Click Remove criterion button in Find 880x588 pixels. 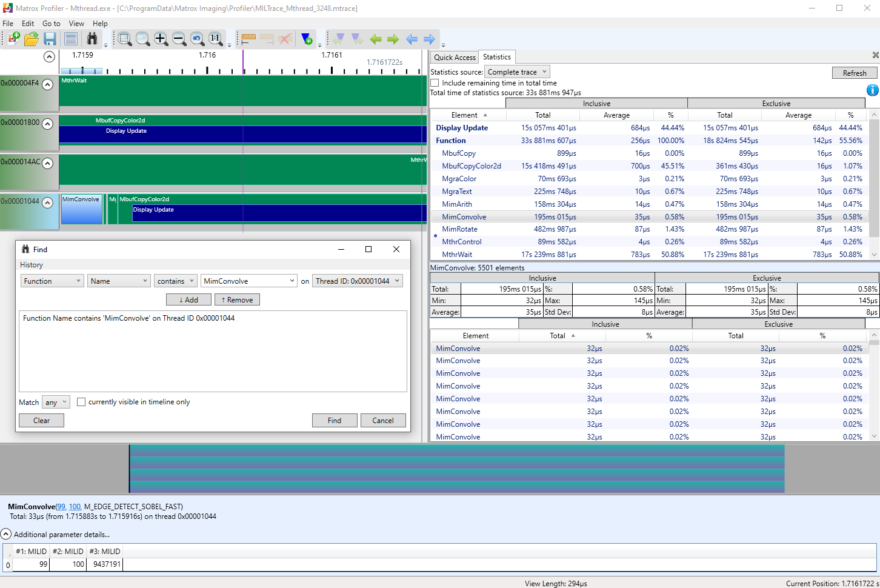[x=237, y=299]
